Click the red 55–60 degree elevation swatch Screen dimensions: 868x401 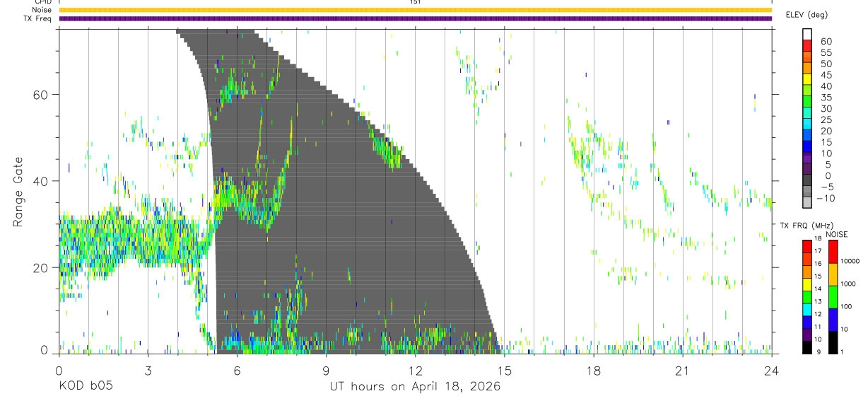coord(807,46)
